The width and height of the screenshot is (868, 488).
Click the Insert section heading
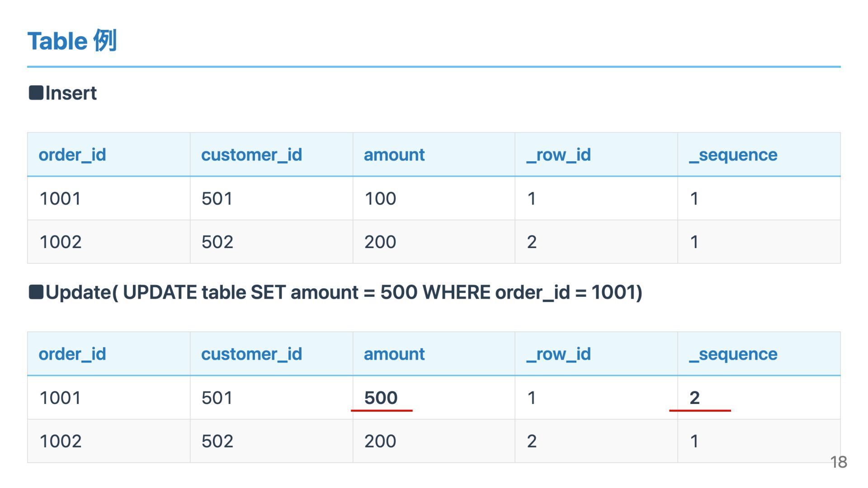(71, 93)
